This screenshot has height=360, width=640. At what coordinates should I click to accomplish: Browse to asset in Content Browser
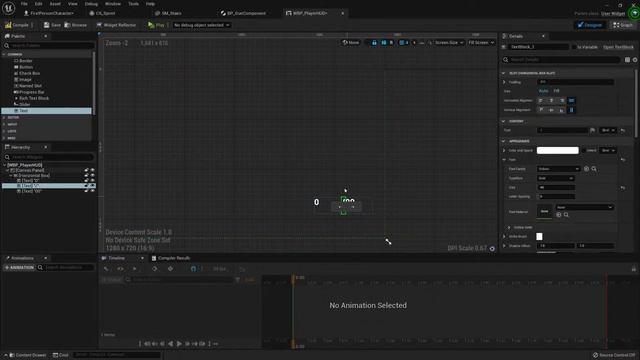[x=76, y=25]
